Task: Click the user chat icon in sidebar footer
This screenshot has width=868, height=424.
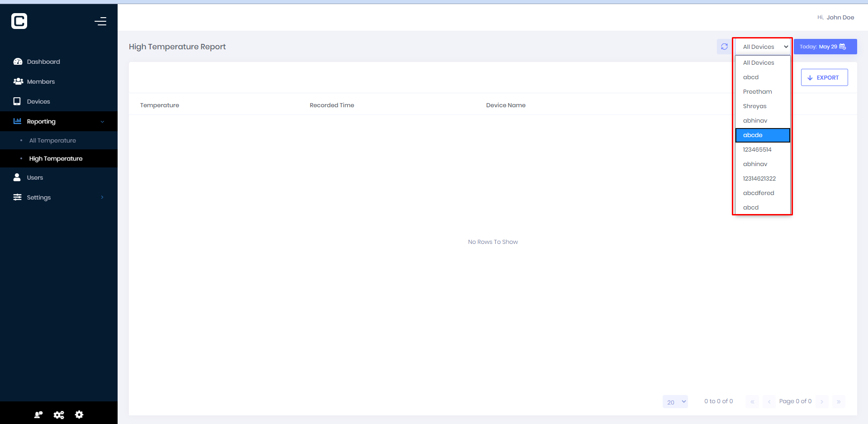Action: (x=38, y=414)
